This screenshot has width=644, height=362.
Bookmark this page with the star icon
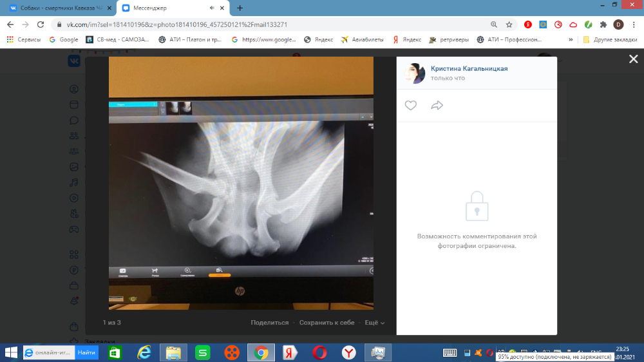[509, 24]
